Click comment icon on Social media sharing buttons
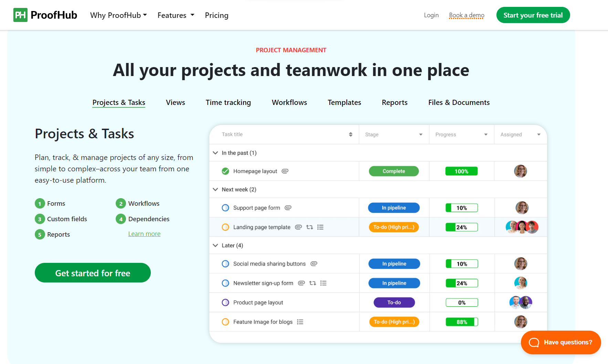Image resolution: width=608 pixels, height=364 pixels. (314, 264)
